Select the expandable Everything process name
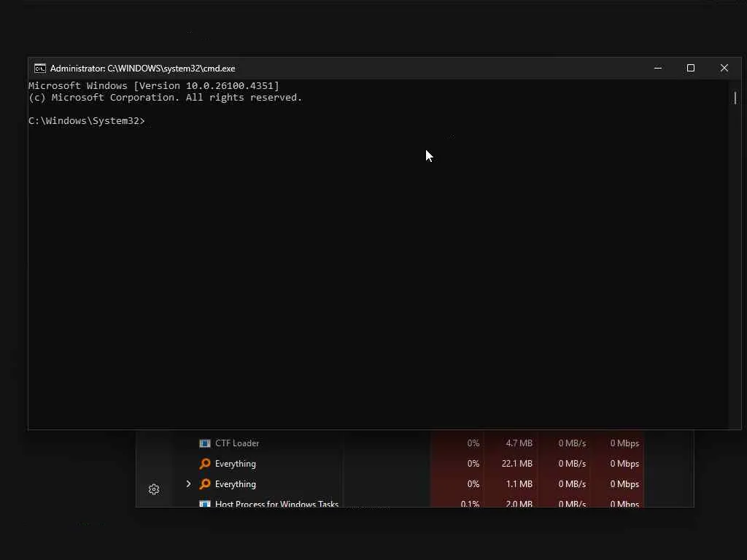 (x=236, y=484)
